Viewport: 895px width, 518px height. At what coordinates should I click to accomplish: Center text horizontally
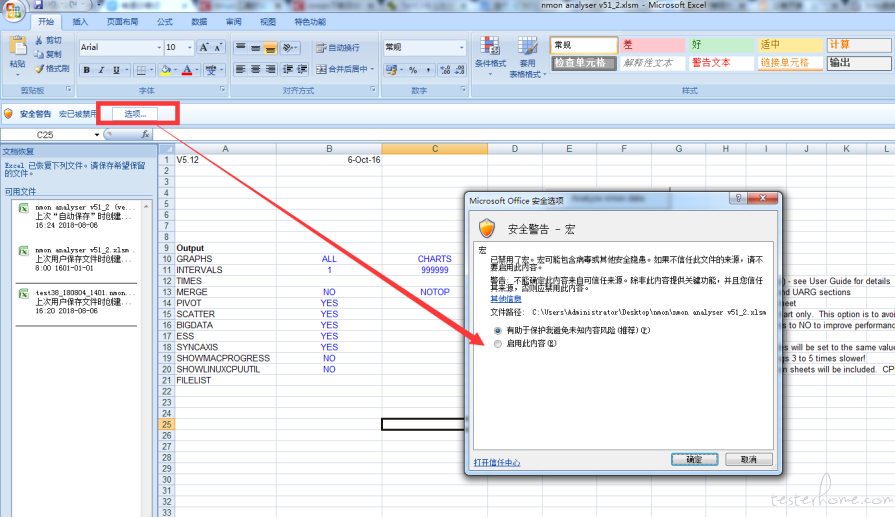(x=255, y=69)
